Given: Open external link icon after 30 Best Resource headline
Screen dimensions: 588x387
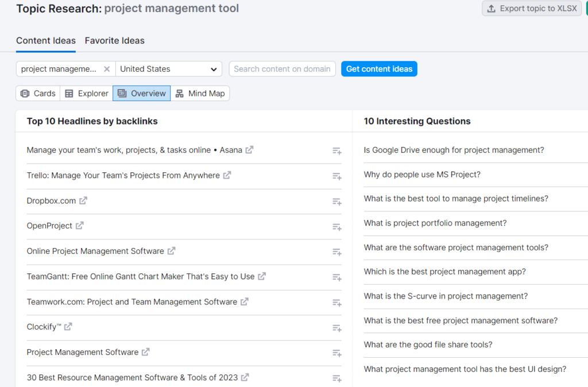Looking at the screenshot, I should 245,377.
